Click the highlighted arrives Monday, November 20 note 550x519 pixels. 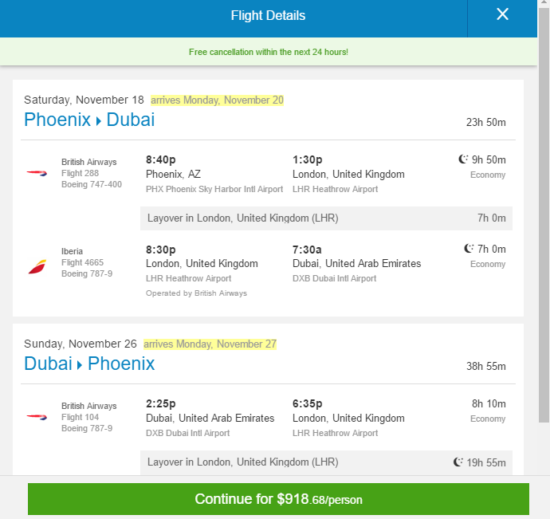[217, 100]
